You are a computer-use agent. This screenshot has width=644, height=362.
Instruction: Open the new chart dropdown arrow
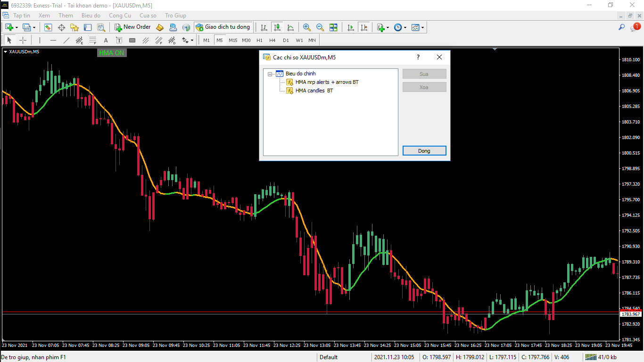[x=17, y=27]
